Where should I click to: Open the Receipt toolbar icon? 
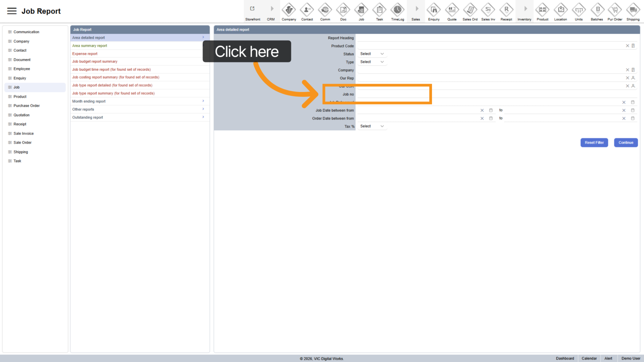coord(506,10)
